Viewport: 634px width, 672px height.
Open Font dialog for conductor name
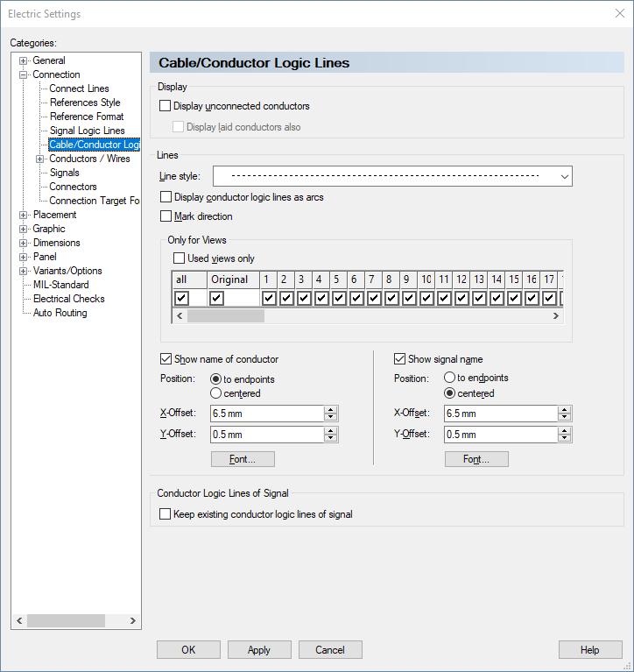(243, 459)
